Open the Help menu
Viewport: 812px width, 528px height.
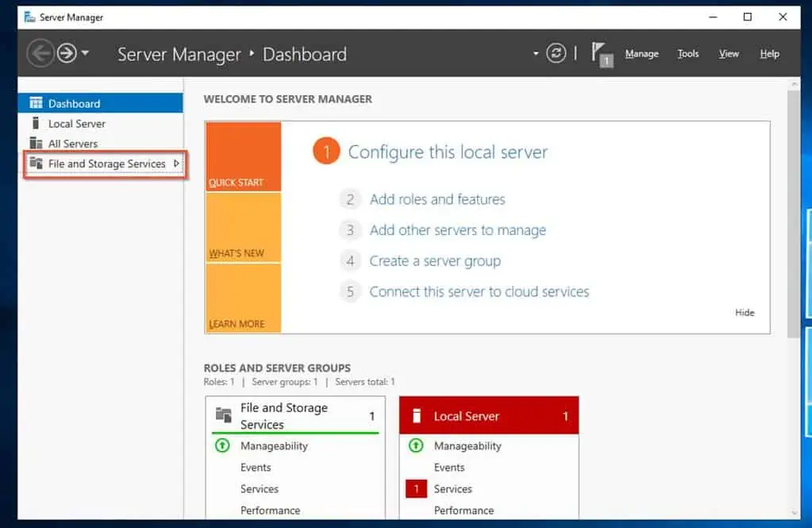[769, 53]
